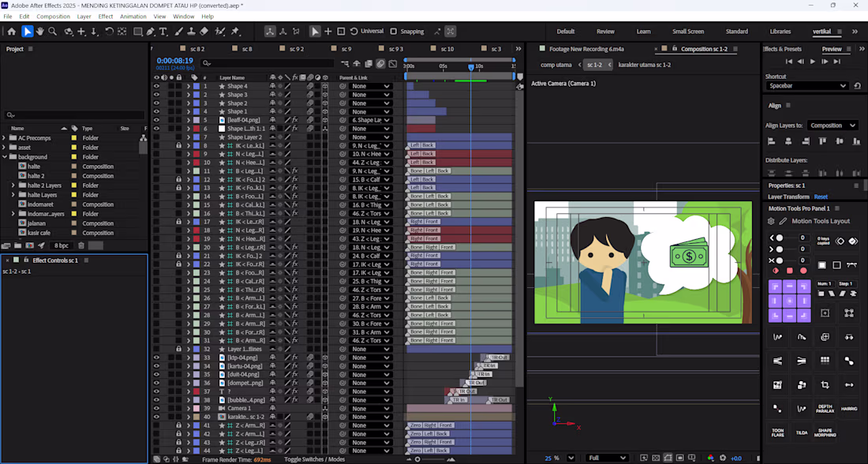Image resolution: width=868 pixels, height=464 pixels.
Task: Select the Horizontal Type tool
Action: click(163, 32)
